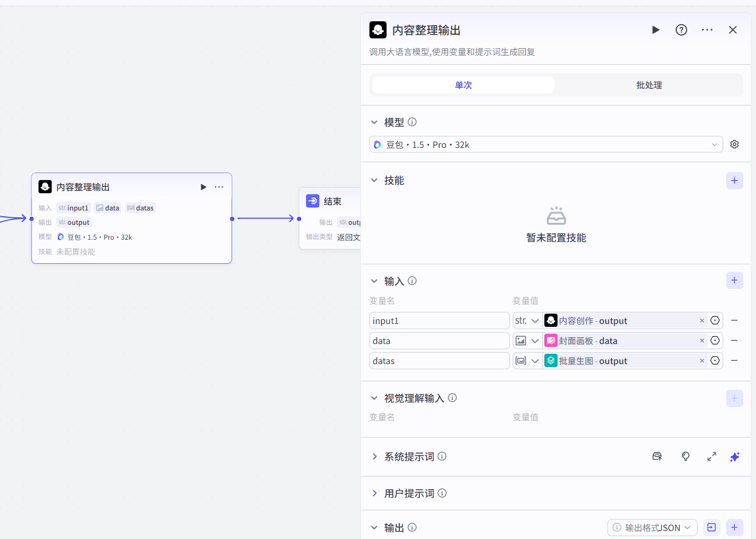Click the import icon beside 输出格式JSON
The image size is (756, 539).
click(x=712, y=528)
